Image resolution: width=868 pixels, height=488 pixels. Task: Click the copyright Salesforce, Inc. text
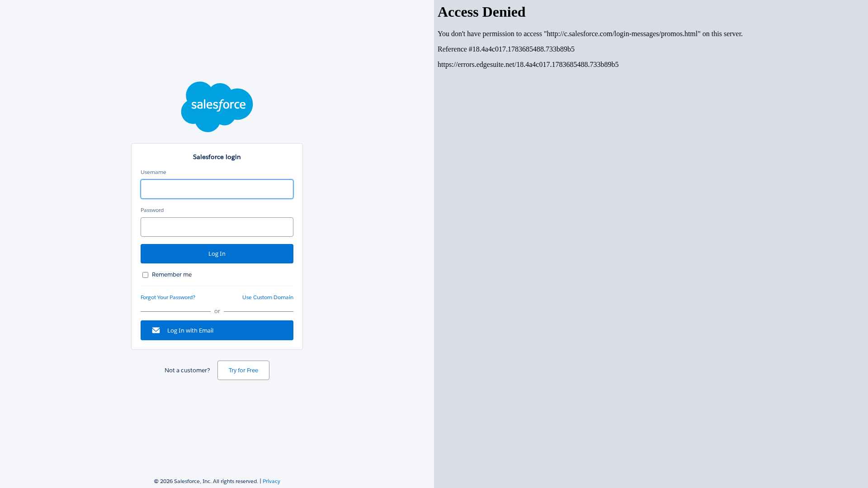pyautogui.click(x=206, y=481)
